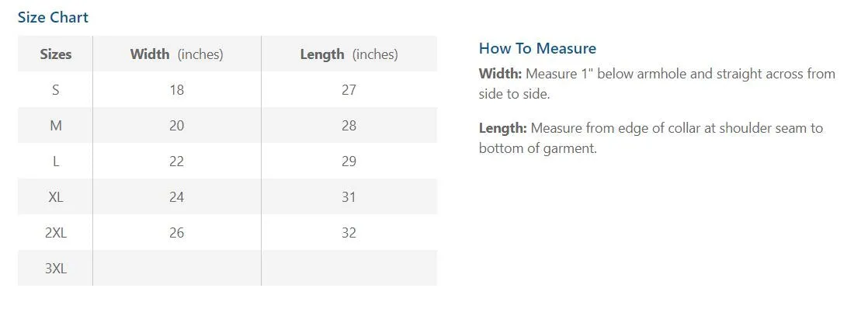Select the M size row label
868x309 pixels.
(x=55, y=126)
